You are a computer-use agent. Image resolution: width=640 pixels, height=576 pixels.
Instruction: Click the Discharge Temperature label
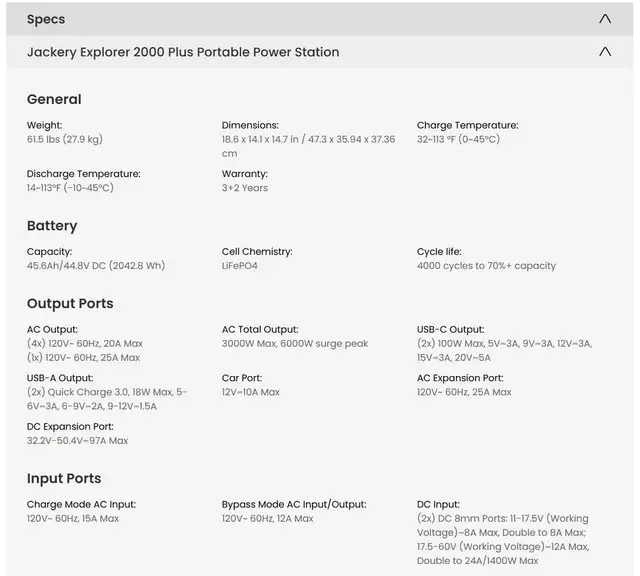[x=83, y=174]
